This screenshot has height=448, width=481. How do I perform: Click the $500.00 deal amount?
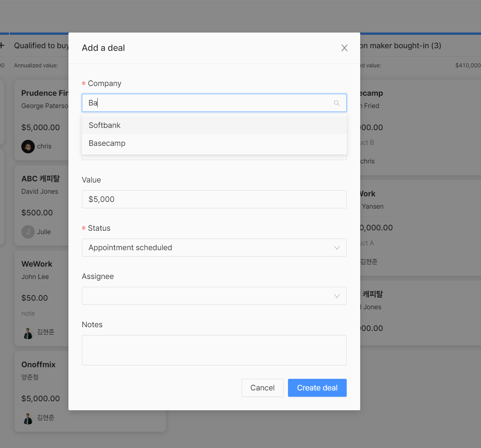(37, 213)
